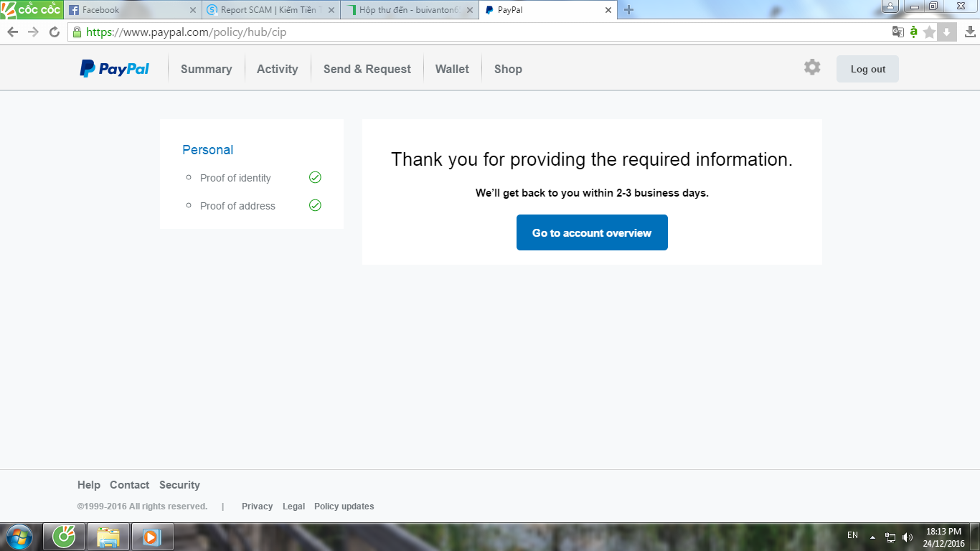The height and width of the screenshot is (551, 980).
Task: Open the Contact footer link
Action: tap(129, 485)
